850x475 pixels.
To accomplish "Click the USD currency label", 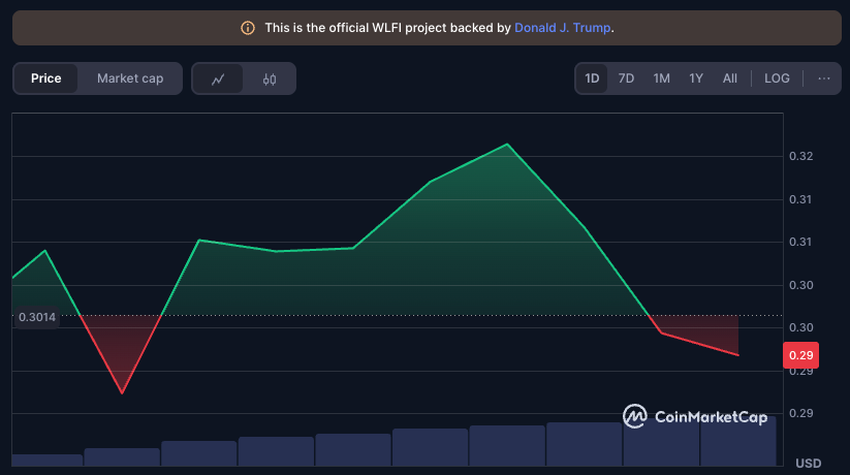I will (x=807, y=463).
